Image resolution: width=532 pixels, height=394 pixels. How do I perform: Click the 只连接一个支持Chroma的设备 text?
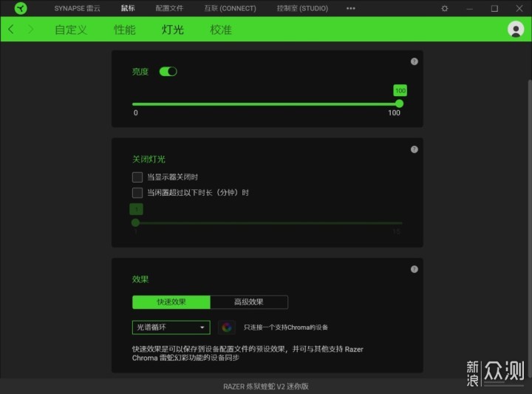click(x=286, y=327)
